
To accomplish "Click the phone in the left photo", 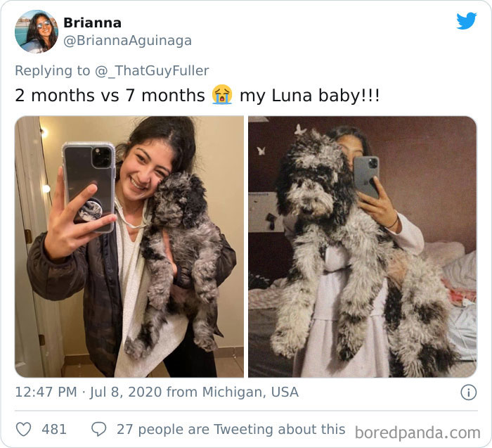I will click(x=89, y=187).
